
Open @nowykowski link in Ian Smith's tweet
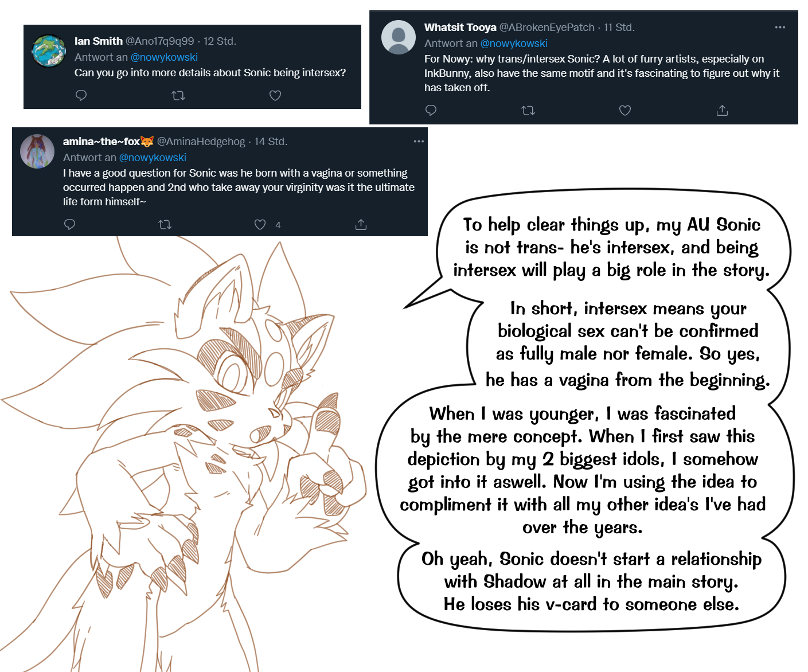(164, 57)
